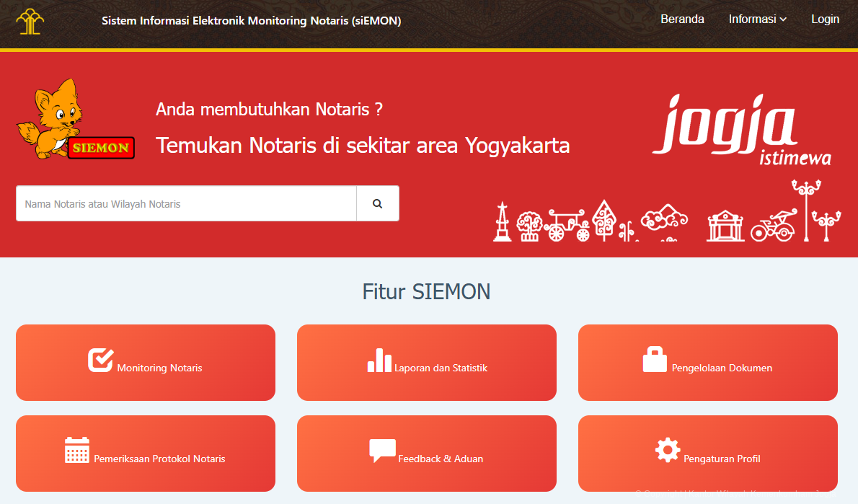This screenshot has height=504, width=858.
Task: Open the Informasi chevron in the navbar
Action: tap(782, 20)
